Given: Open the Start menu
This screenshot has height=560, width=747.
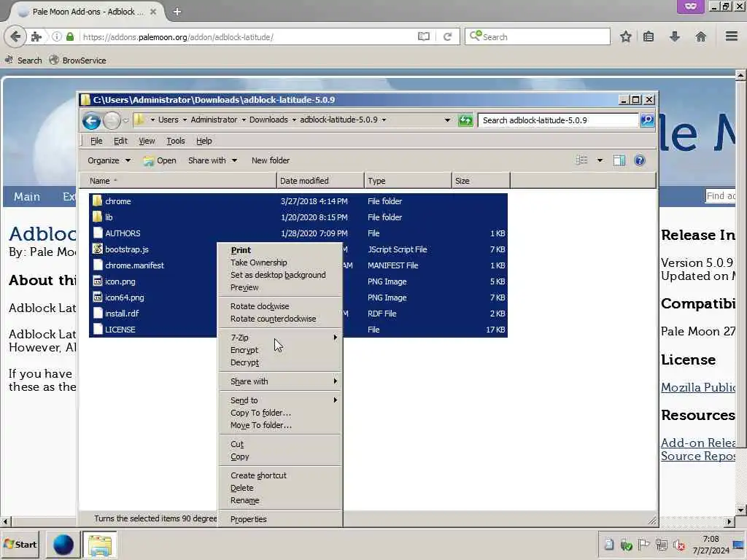Looking at the screenshot, I should [x=20, y=545].
